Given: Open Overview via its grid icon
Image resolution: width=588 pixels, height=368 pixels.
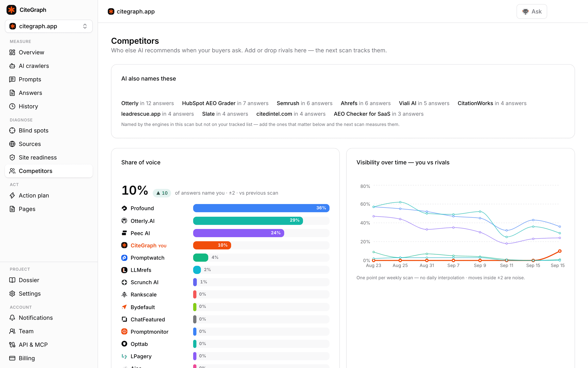Looking at the screenshot, I should (12, 52).
